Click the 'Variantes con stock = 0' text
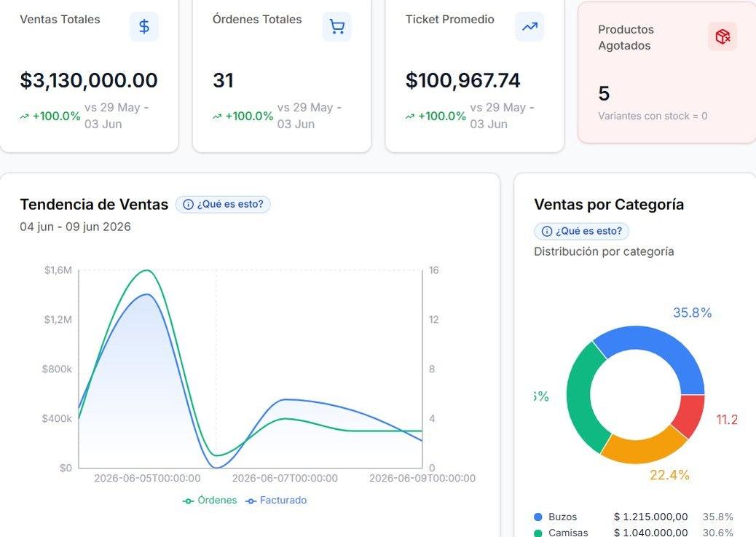This screenshot has width=756, height=537. click(653, 116)
